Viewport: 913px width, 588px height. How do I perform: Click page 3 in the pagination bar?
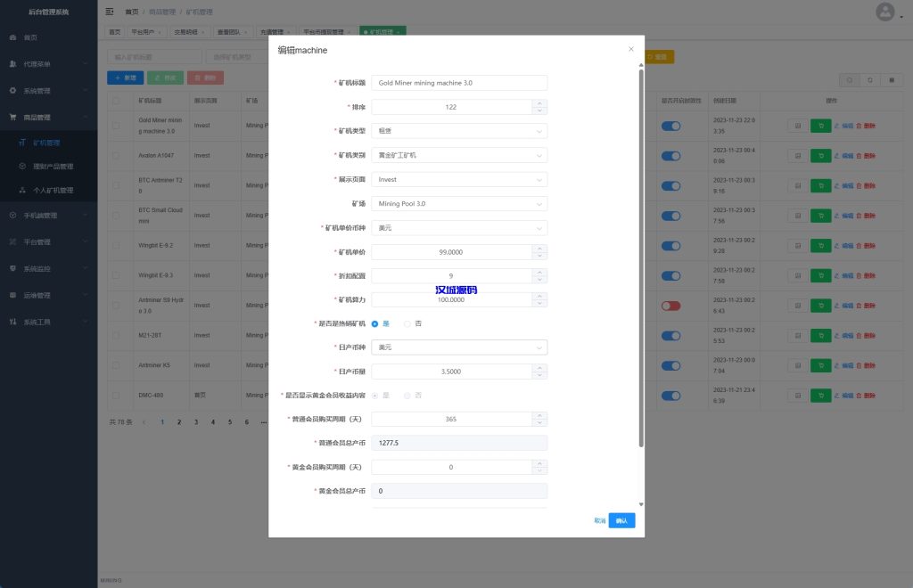(197, 421)
